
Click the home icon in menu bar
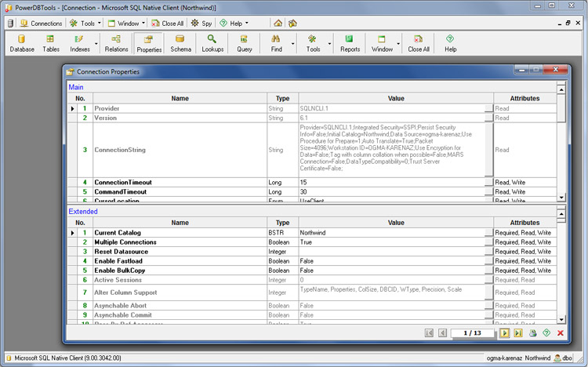pyautogui.click(x=278, y=24)
